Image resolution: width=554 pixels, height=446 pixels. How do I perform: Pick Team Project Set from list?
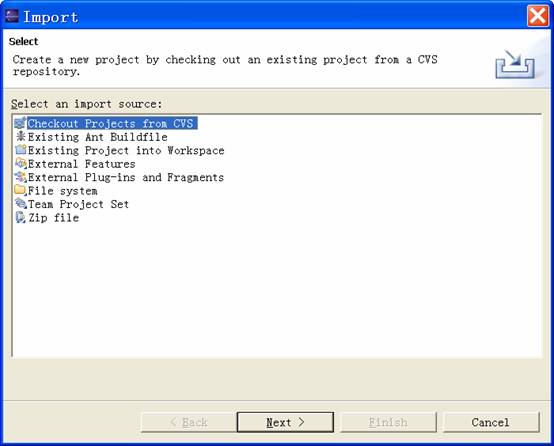78,204
